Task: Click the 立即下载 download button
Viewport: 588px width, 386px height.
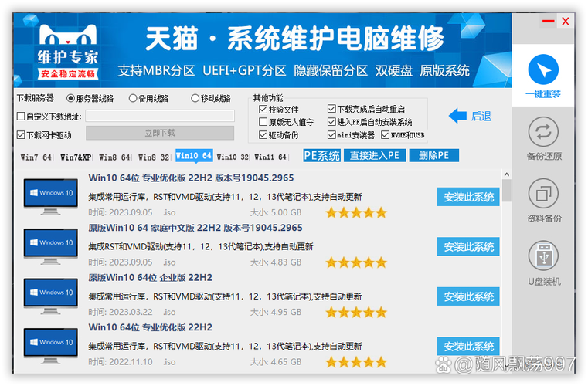Action: pos(160,133)
